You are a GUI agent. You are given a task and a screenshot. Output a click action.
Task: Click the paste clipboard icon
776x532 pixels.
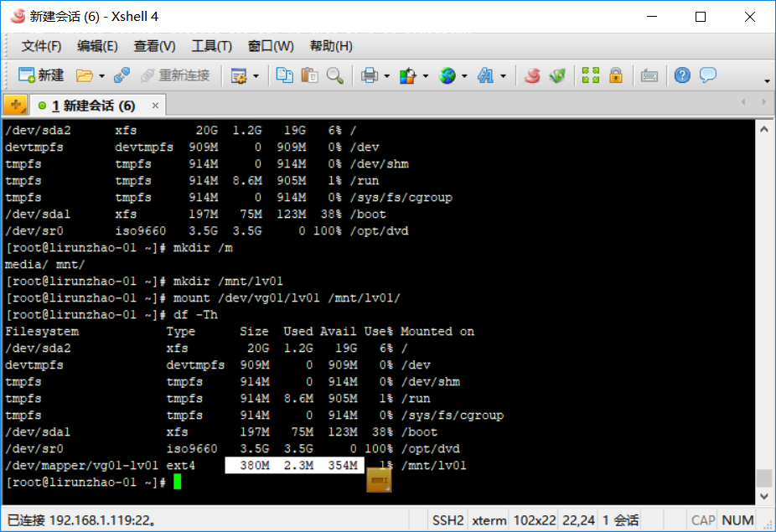[310, 75]
